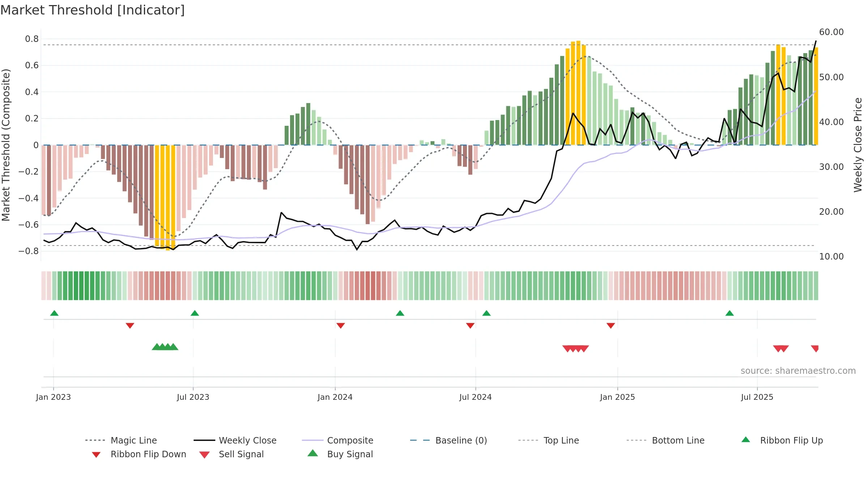
Task: Click the Weekly Close Price axis title
Action: point(858,145)
